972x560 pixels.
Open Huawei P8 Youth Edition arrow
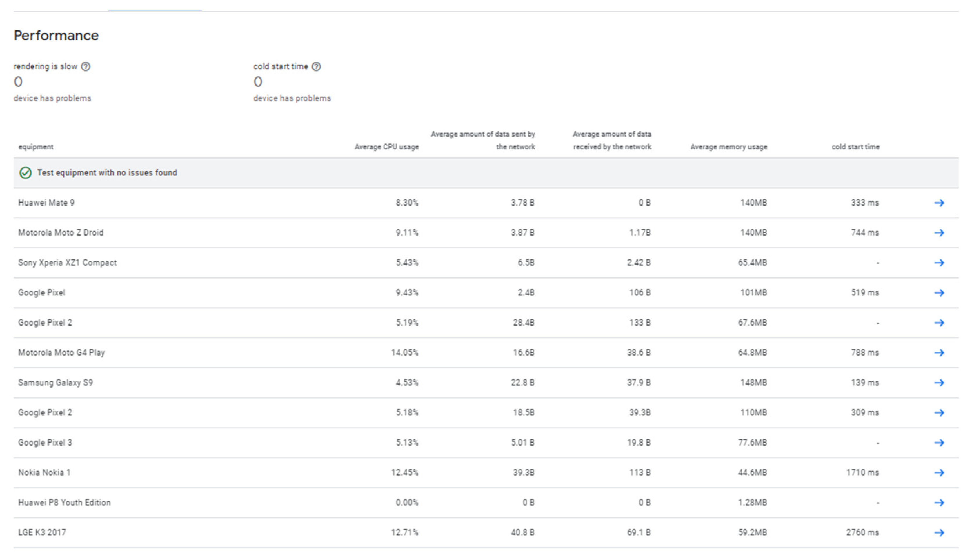pyautogui.click(x=939, y=503)
